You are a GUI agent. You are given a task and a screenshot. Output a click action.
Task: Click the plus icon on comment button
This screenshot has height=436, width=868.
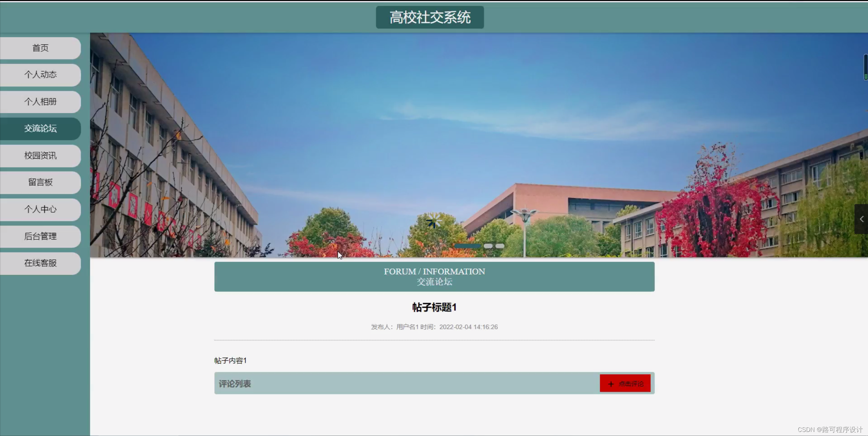coord(611,384)
